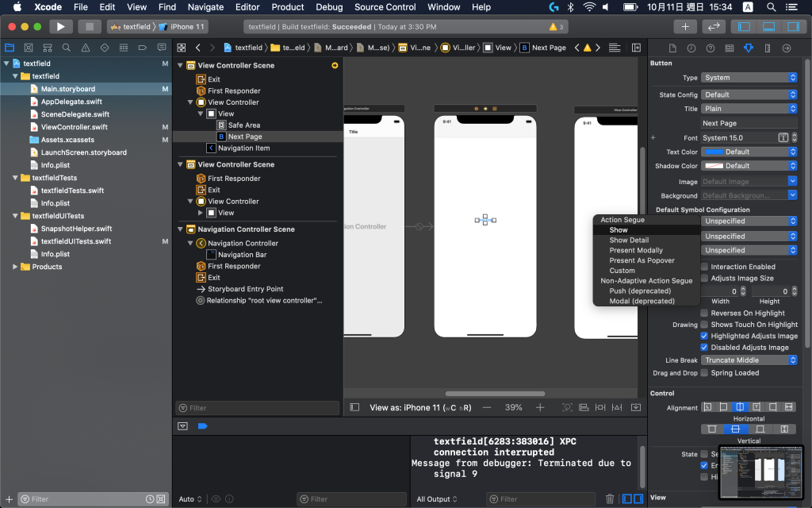This screenshot has width=812, height=508.
Task: Select Present Modally segue option
Action: click(636, 250)
